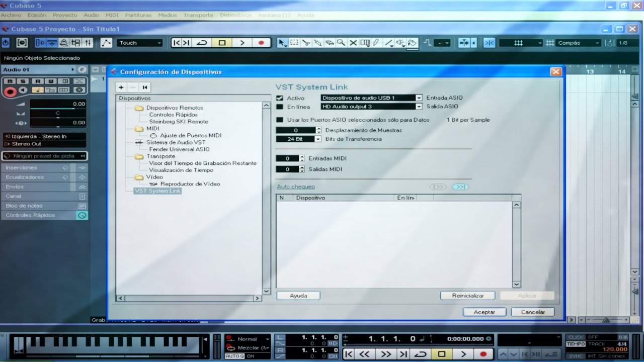Open the Partituras menu
644x362 pixels.
[x=138, y=15]
